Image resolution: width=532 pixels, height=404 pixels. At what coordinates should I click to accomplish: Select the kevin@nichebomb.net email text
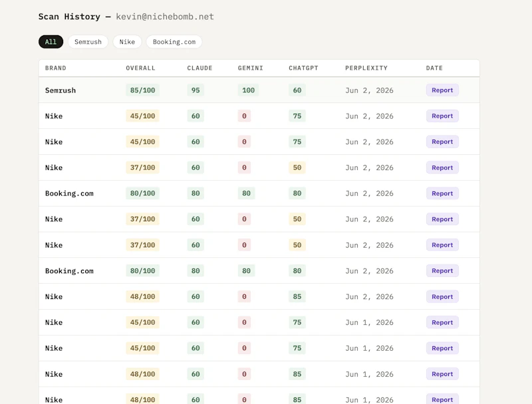click(165, 17)
